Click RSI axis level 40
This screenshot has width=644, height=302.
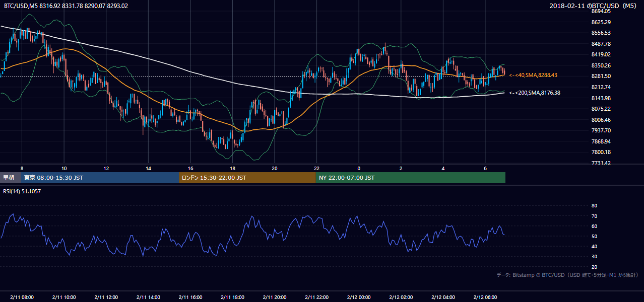click(594, 246)
